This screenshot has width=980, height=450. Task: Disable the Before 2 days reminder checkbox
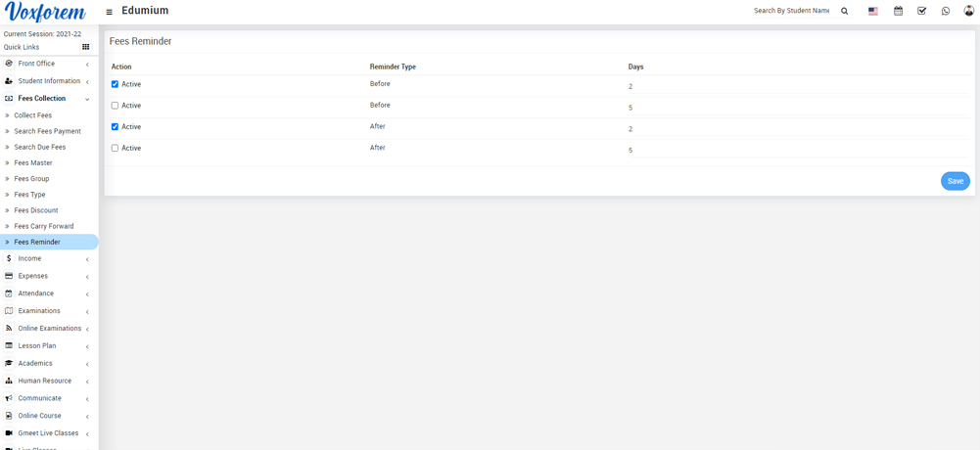(x=115, y=84)
